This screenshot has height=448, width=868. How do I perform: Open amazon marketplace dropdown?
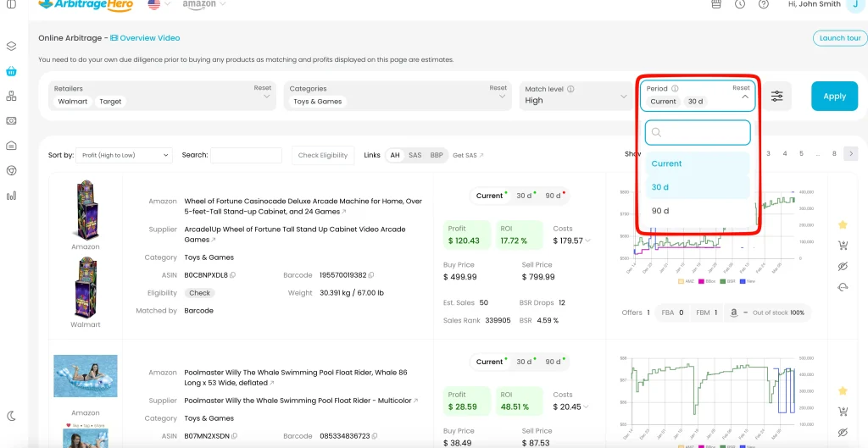204,4
